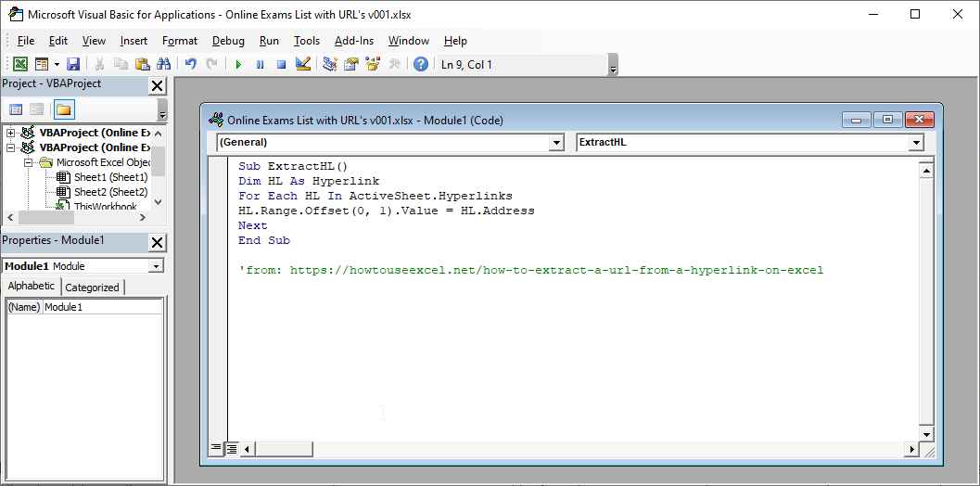Open the Debug menu

point(228,41)
